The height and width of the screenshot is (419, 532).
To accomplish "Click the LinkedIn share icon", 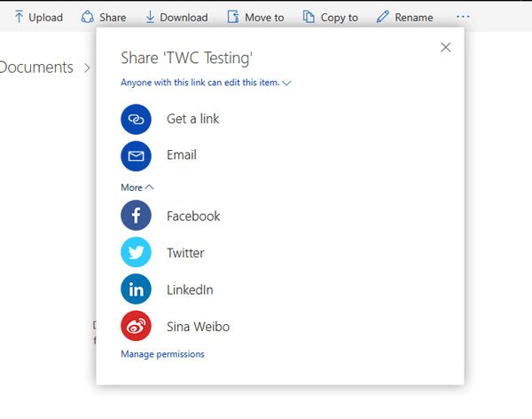I will tap(136, 289).
